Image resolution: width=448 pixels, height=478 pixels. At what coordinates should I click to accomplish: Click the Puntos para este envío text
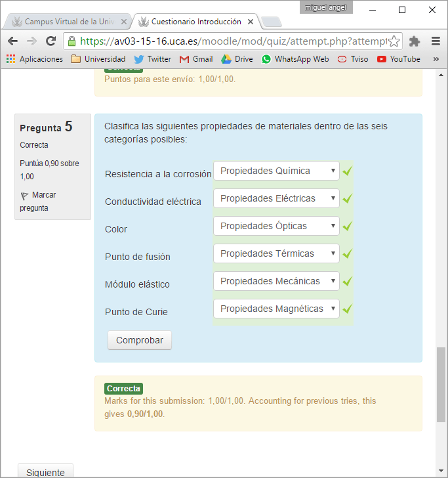click(170, 79)
